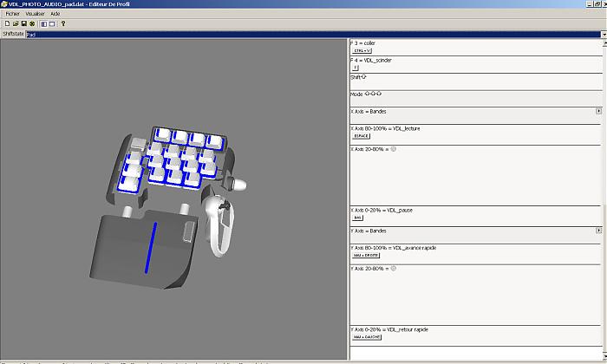Click the Save floppy disk icon

tap(23, 24)
